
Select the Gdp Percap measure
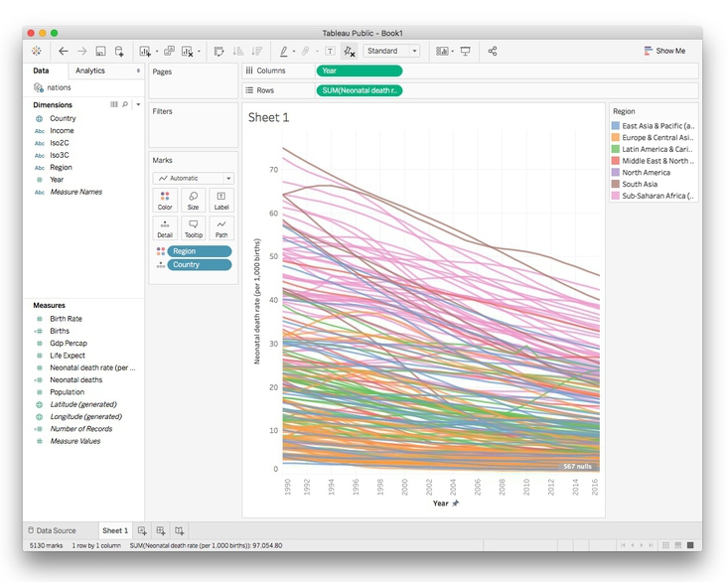point(69,344)
